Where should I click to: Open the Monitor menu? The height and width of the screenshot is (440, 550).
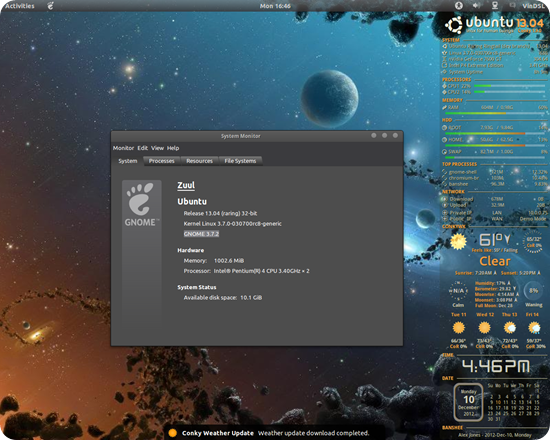tap(123, 148)
